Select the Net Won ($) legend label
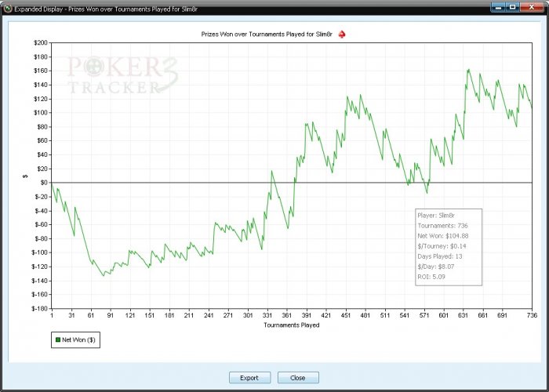549x392 pixels. pos(78,340)
